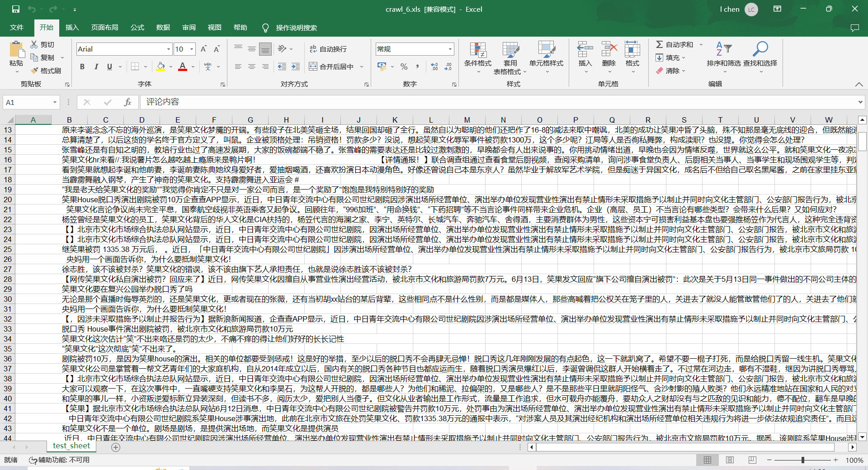The image size is (868, 470).
Task: Click 操作说明搜索 Tell Me search
Action: coord(296,28)
